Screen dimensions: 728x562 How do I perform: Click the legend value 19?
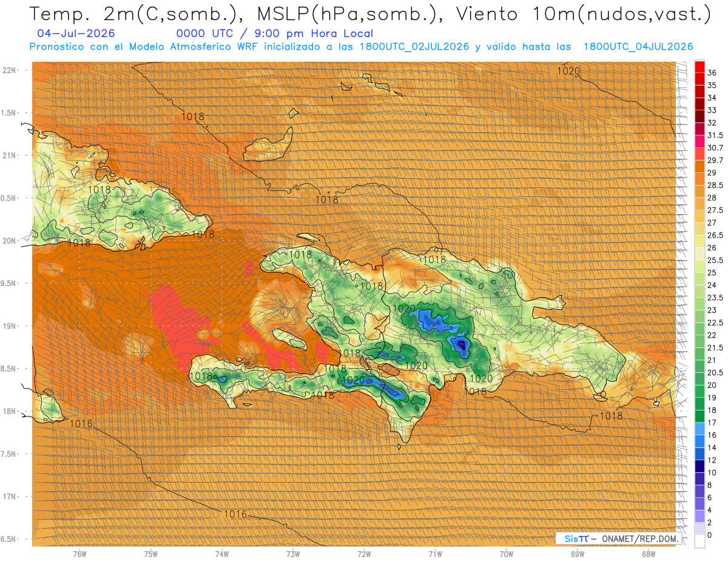[712, 398]
